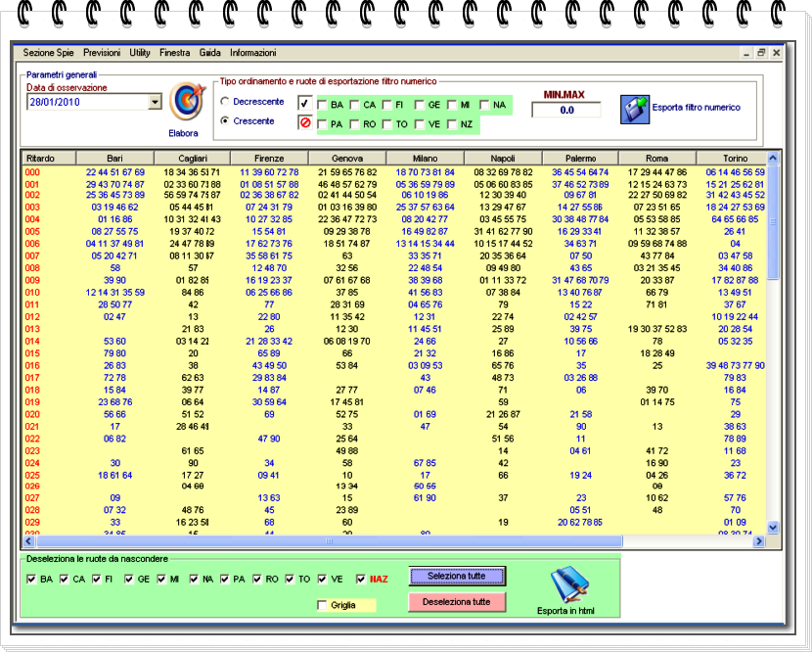Click the Elabora target icon
Viewport: 812px width, 652px height.
(x=184, y=102)
